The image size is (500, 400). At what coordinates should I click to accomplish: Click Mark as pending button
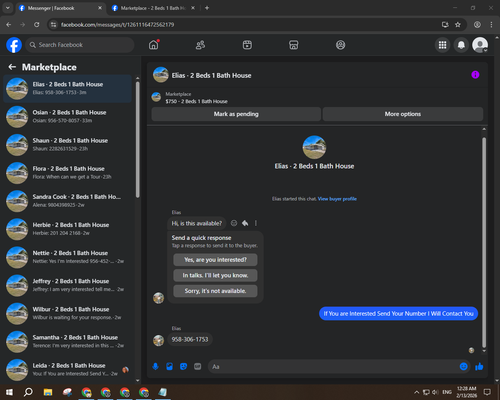236,114
